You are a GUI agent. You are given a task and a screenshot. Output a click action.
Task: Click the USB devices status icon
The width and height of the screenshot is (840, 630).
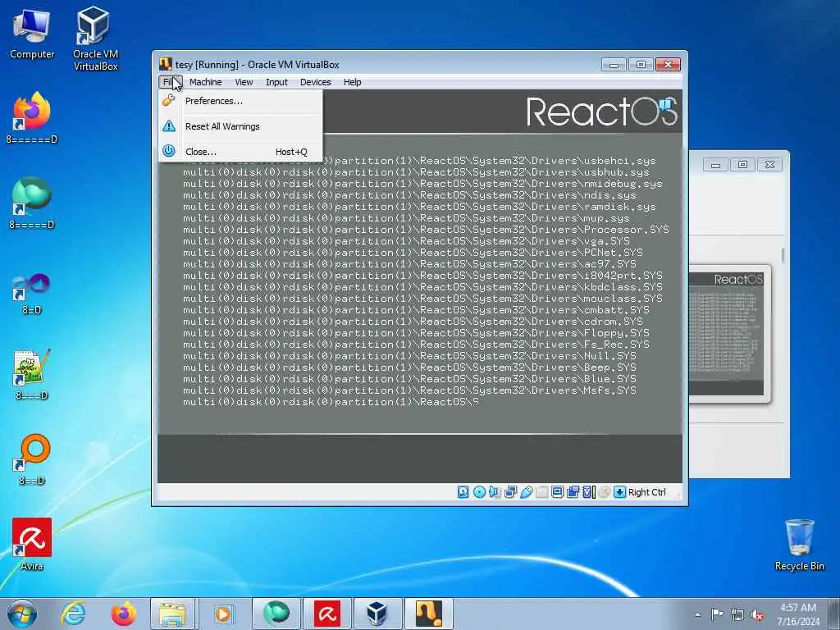526,492
